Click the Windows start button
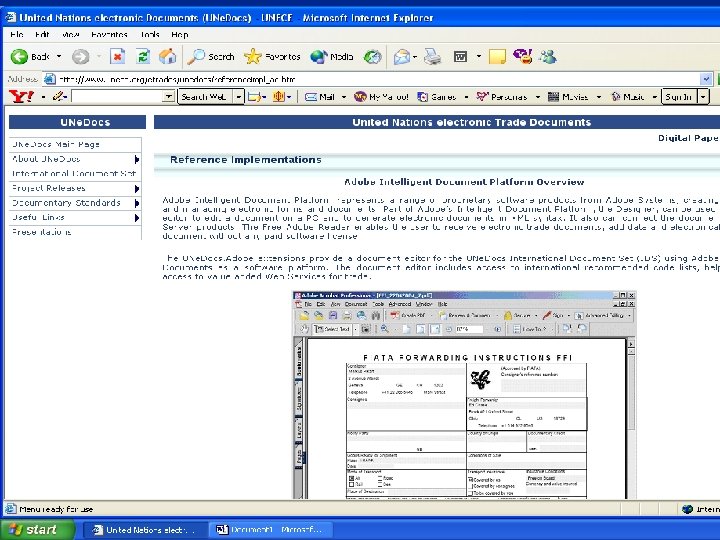 (x=38, y=529)
